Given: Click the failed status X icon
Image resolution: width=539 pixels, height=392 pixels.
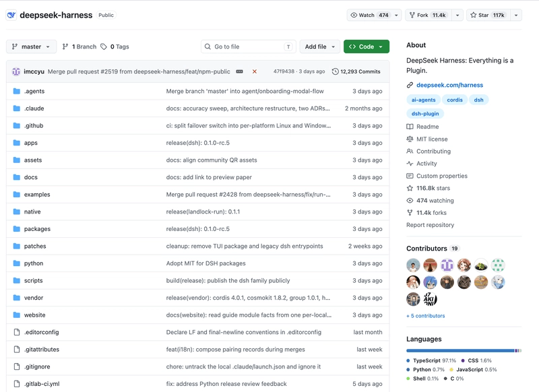Looking at the screenshot, I should [255, 71].
